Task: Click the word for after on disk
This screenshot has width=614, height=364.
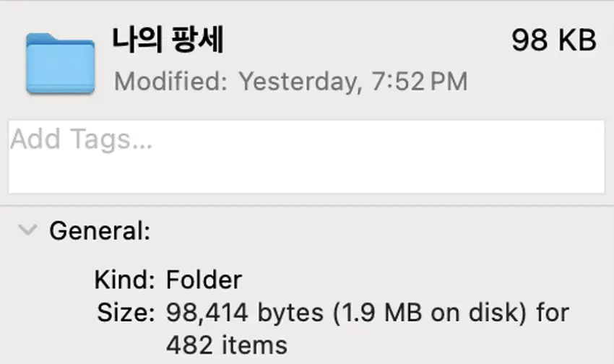Action: [553, 312]
